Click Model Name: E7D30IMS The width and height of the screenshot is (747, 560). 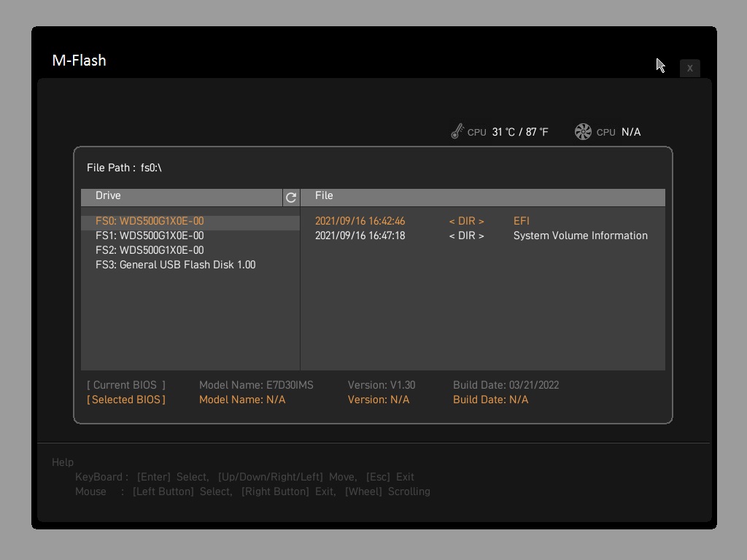click(x=256, y=385)
